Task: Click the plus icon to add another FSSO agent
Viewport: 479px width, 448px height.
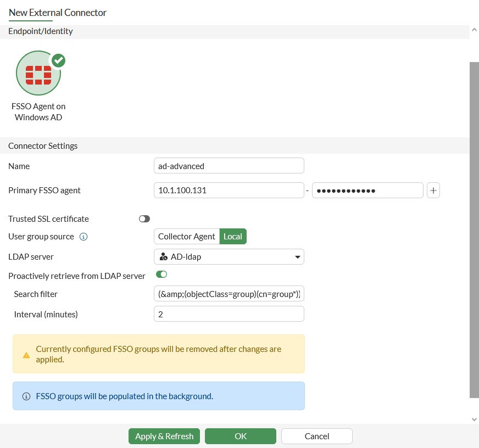Action: tap(433, 190)
